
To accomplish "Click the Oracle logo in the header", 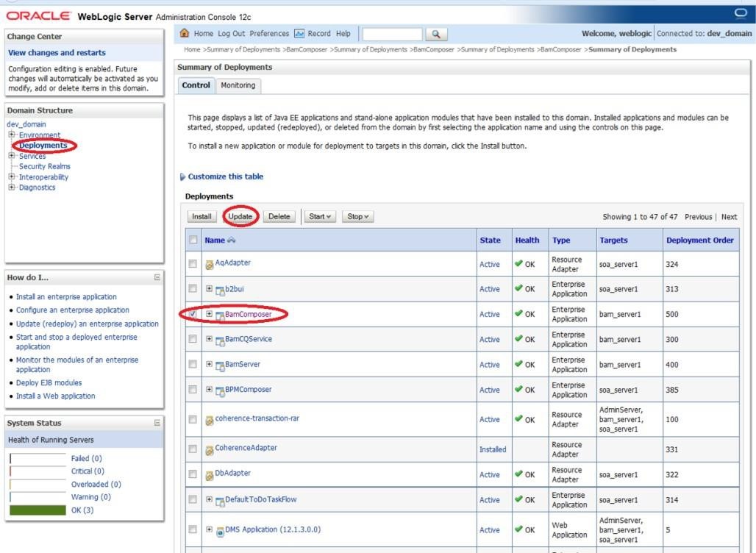I will pyautogui.click(x=38, y=16).
